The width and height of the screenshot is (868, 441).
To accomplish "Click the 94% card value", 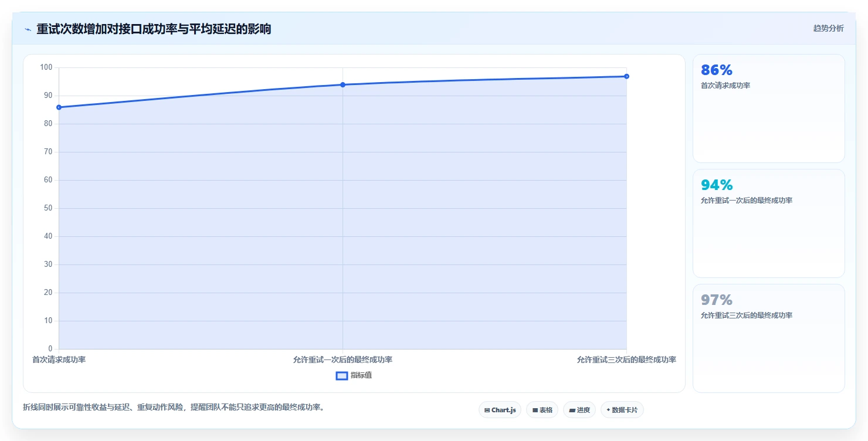I will coord(717,185).
